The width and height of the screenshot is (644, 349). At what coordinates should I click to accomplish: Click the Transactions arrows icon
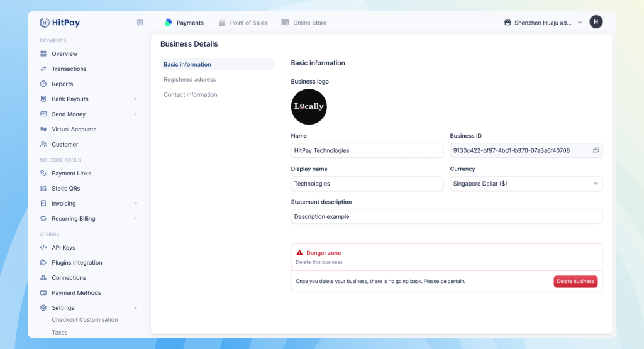(43, 69)
